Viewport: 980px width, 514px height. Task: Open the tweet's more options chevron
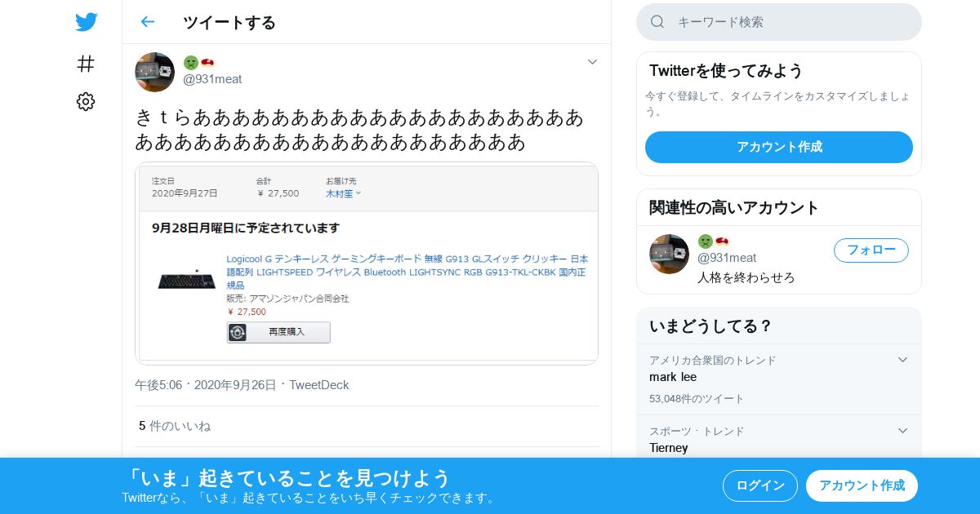pyautogui.click(x=592, y=62)
